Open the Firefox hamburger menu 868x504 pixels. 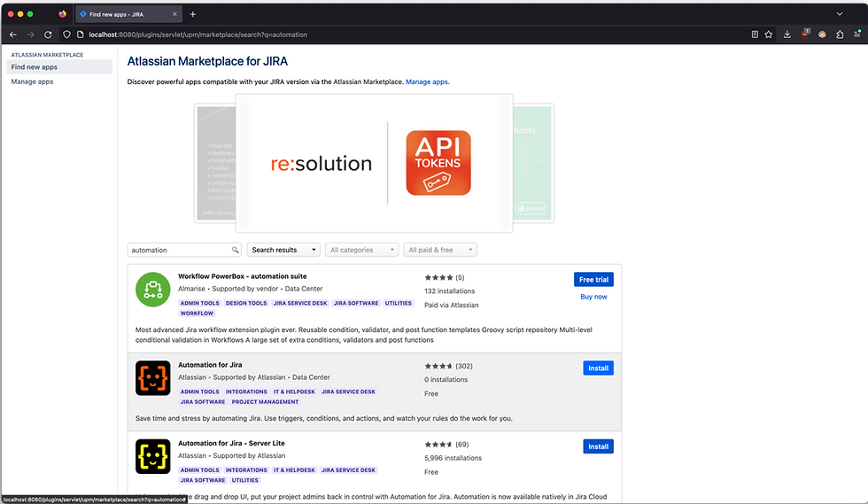857,35
